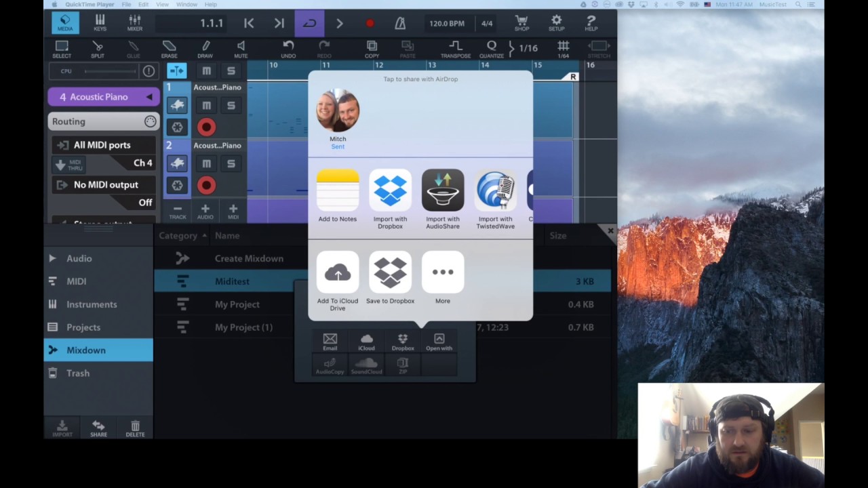Image resolution: width=868 pixels, height=488 pixels.
Task: Mute track 2 Acoustic Piano
Action: point(206,163)
